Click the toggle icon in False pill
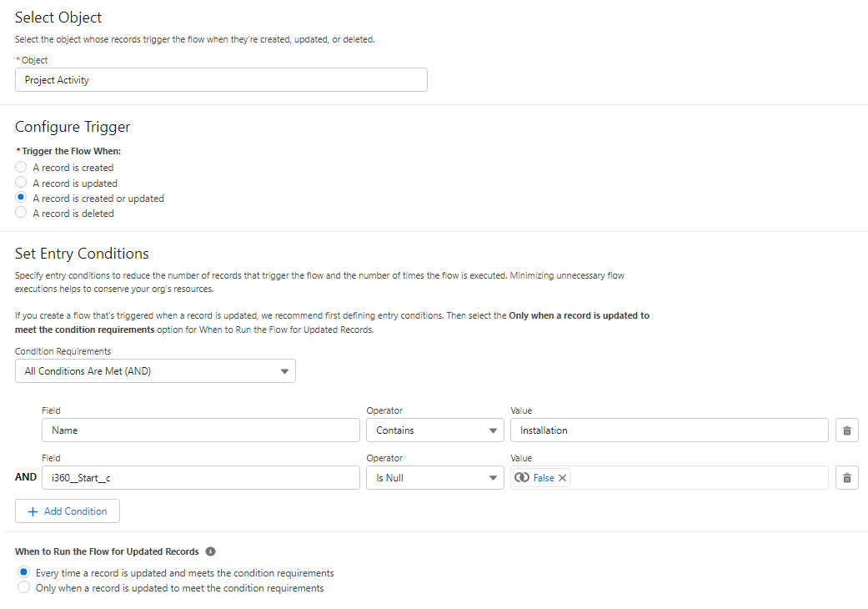 point(522,478)
